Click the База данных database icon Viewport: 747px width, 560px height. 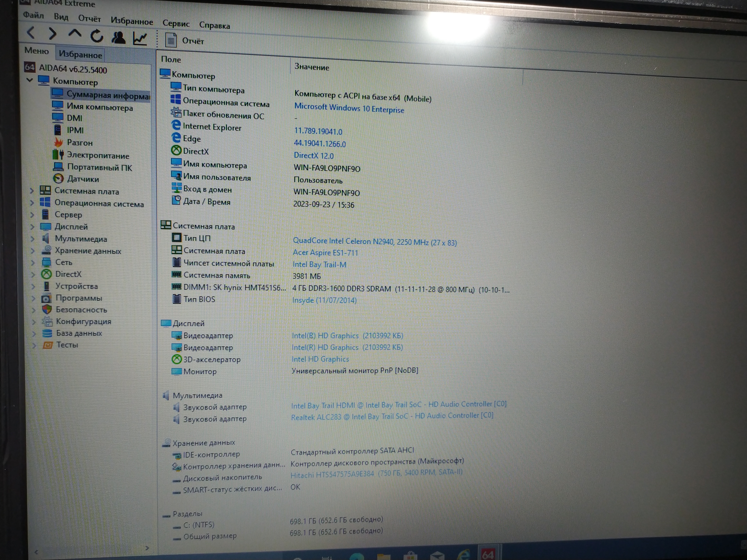coord(47,333)
